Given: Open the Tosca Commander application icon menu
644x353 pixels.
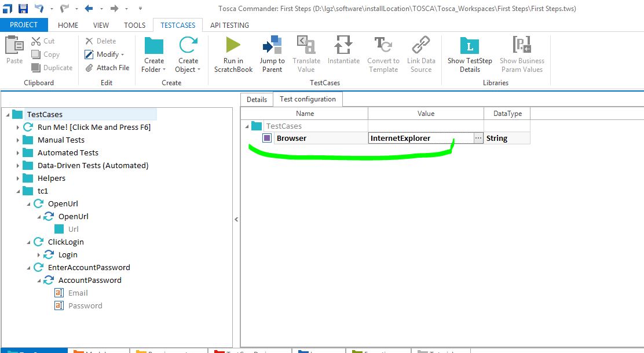Looking at the screenshot, I should [x=8, y=8].
